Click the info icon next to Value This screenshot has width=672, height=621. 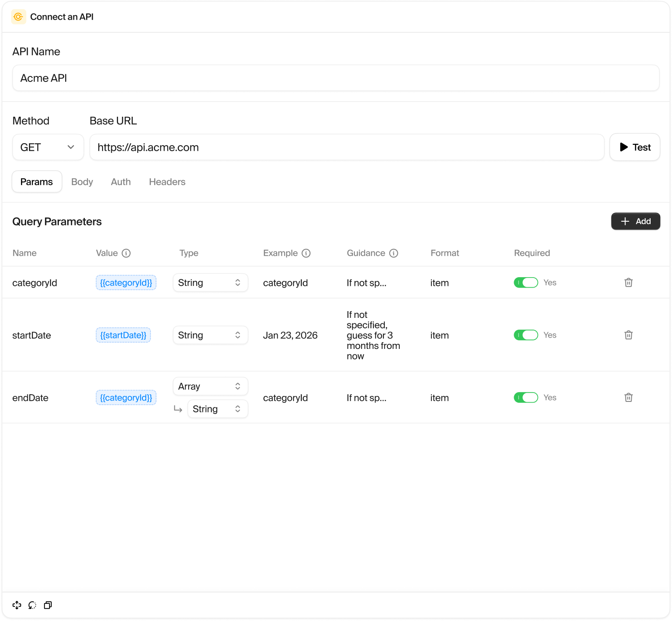[126, 253]
